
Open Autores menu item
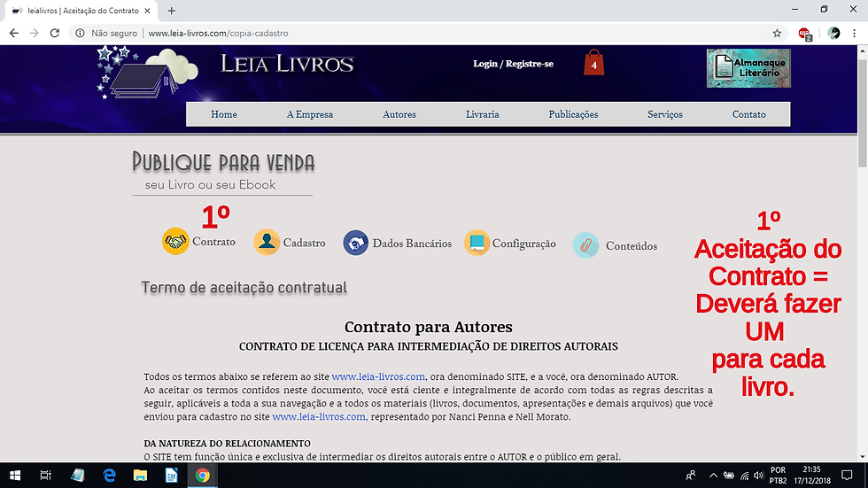click(399, 114)
